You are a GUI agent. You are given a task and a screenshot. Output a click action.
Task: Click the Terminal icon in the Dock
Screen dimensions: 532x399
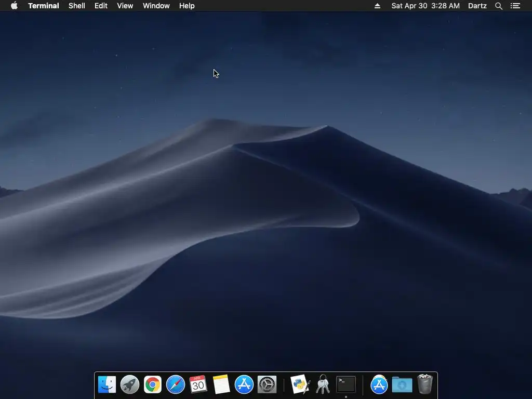[x=345, y=384]
